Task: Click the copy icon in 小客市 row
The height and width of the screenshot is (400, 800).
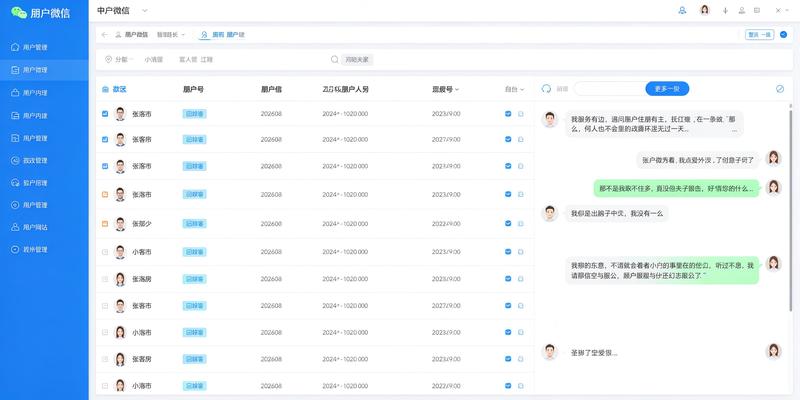Action: (x=521, y=252)
